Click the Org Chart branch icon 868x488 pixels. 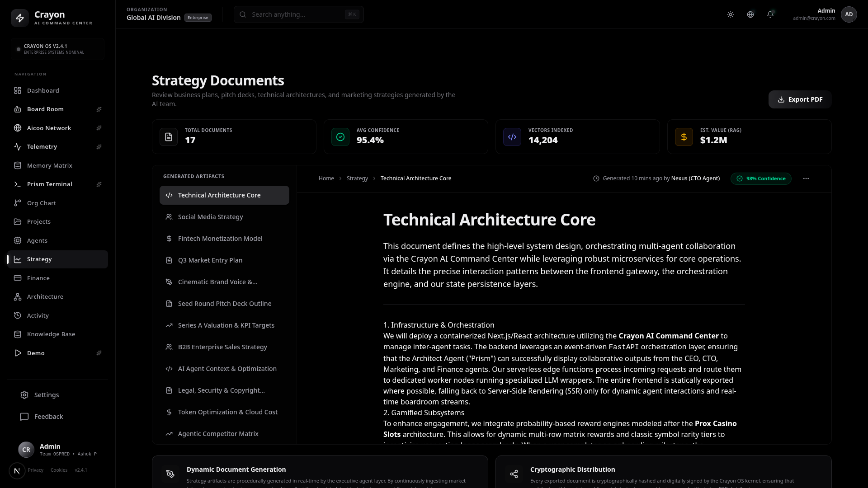[x=18, y=203]
